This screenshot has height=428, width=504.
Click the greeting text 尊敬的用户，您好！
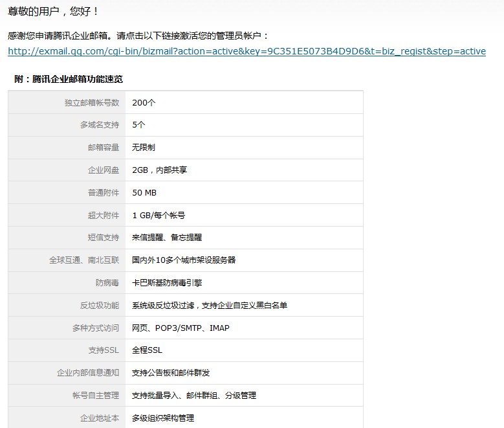click(53, 12)
